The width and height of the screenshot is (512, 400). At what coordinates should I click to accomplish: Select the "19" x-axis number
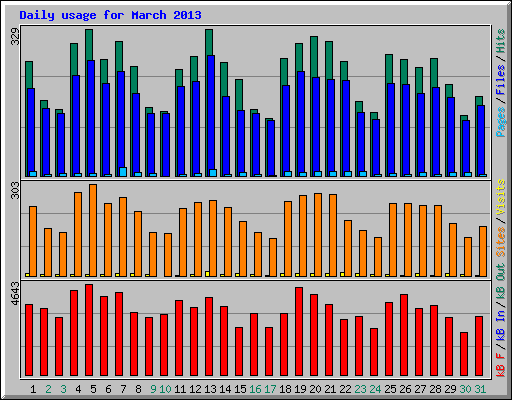[x=300, y=389]
